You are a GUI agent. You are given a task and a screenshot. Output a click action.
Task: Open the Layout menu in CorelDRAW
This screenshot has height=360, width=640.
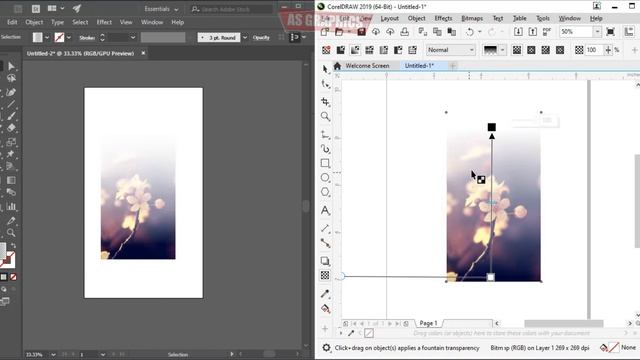tap(389, 18)
